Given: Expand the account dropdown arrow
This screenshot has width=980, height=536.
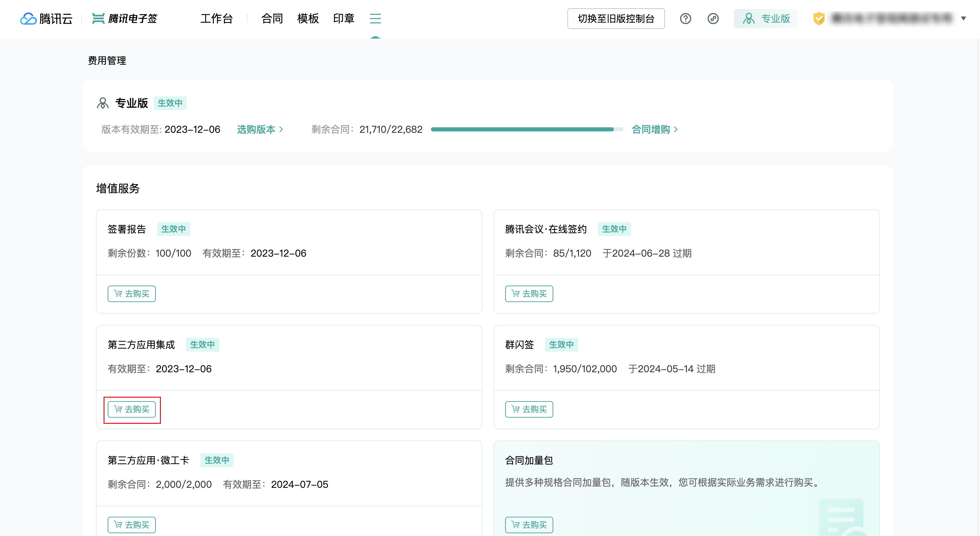Looking at the screenshot, I should coord(963,18).
